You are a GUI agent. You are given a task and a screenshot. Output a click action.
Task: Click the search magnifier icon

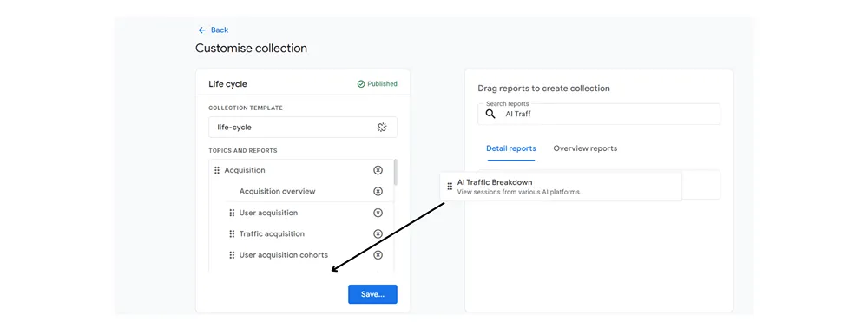pyautogui.click(x=490, y=114)
